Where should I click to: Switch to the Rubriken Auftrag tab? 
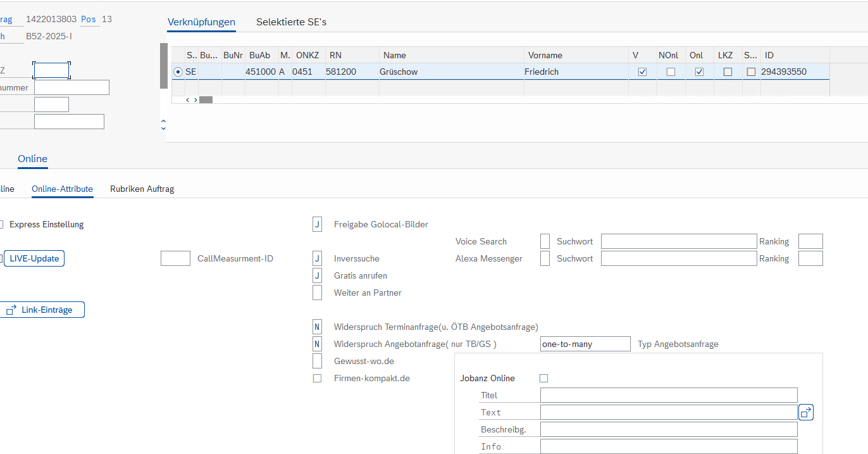pyautogui.click(x=142, y=189)
